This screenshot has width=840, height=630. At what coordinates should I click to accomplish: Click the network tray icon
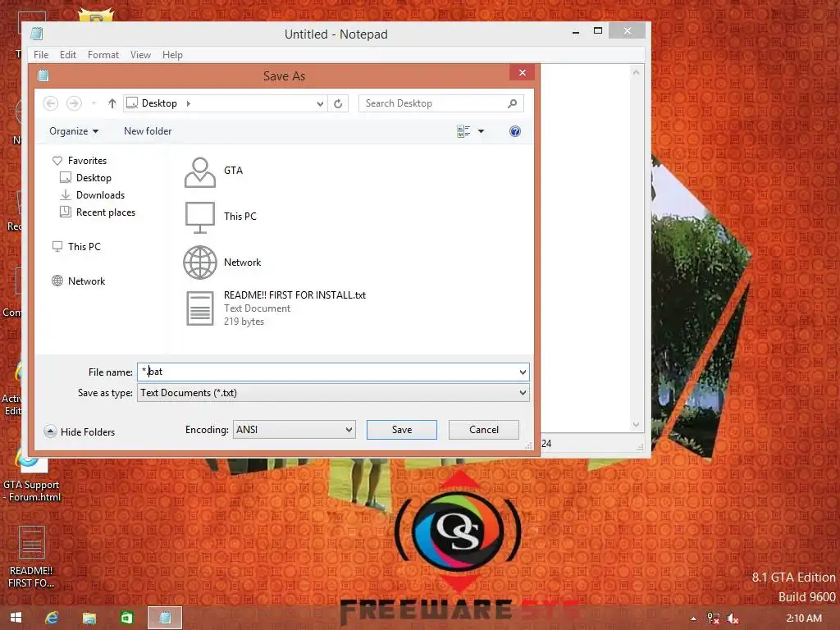(x=713, y=619)
